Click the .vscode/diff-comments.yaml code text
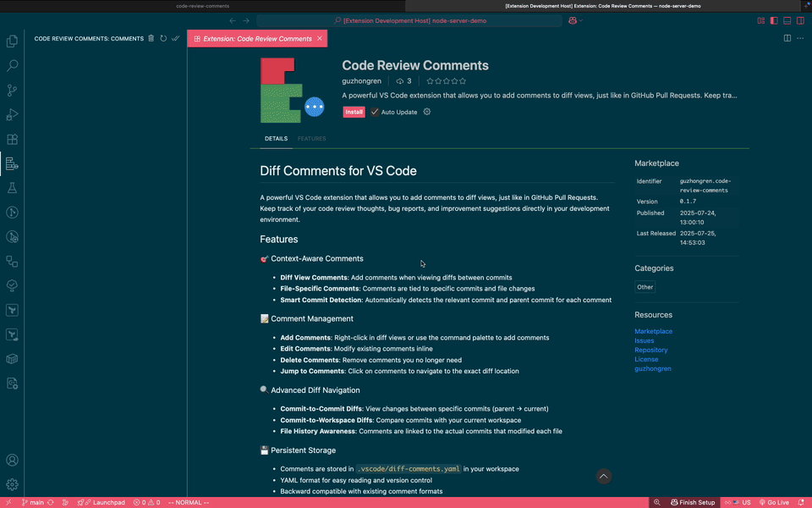This screenshot has width=812, height=508. tap(408, 469)
